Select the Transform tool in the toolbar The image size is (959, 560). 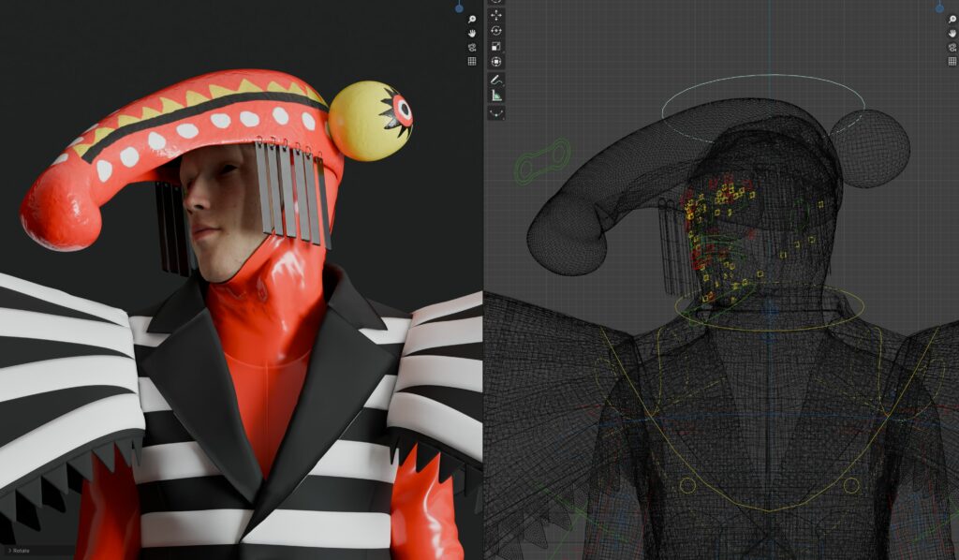coord(495,62)
